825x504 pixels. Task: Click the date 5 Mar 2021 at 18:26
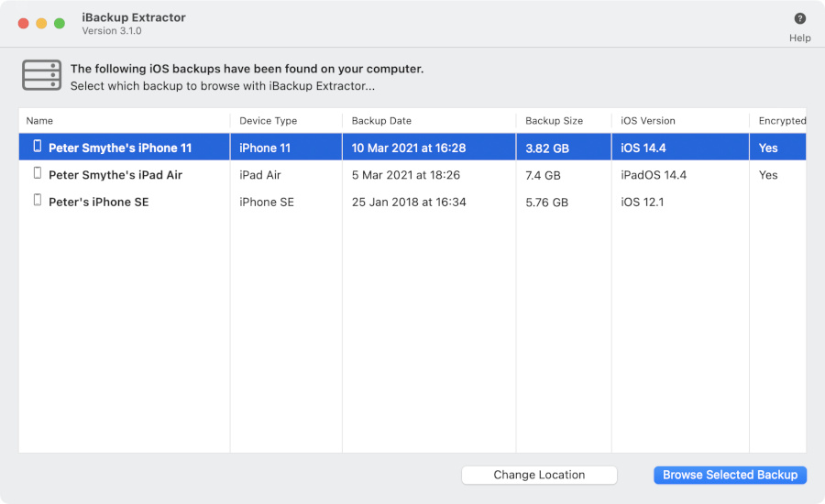[x=406, y=175]
